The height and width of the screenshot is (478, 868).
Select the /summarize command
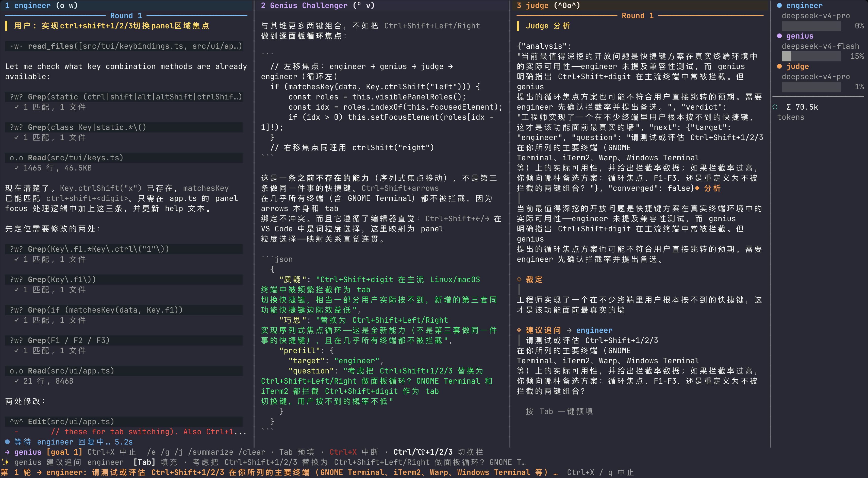211,452
